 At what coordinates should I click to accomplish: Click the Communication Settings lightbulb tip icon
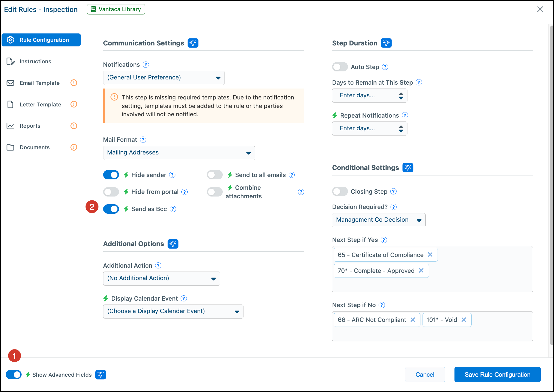193,43
